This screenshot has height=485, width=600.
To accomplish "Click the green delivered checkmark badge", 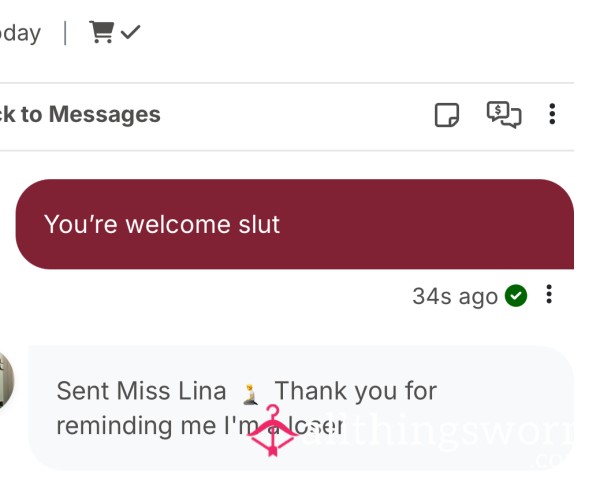I will tap(516, 296).
